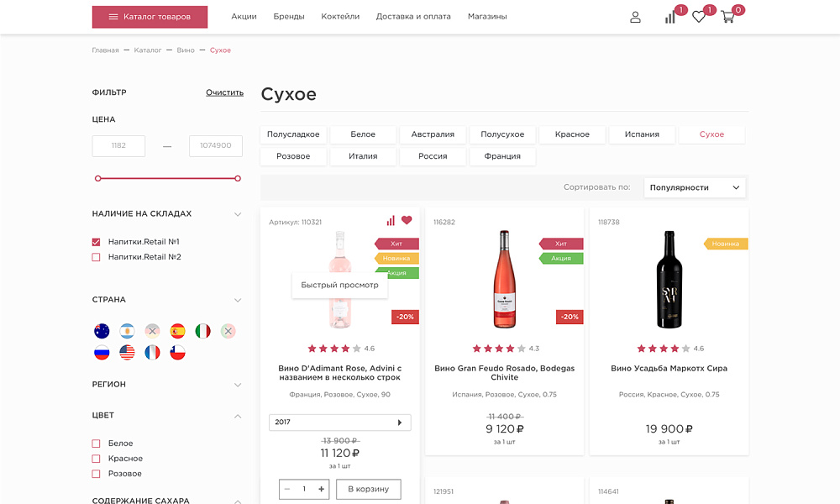Open the Усадьба Маркотх Сира bottle image
This screenshot has width=840, height=504.
669,279
